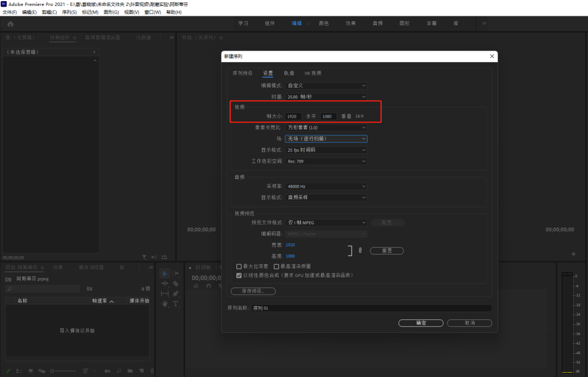The width and height of the screenshot is (588, 377).
Task: Select the Razor tool
Action: 175,283
